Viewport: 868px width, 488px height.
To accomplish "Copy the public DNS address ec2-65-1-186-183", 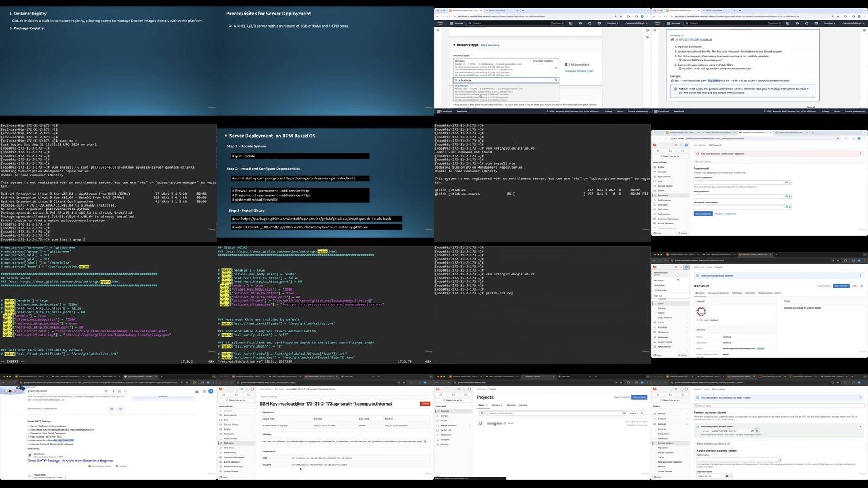I will pos(680,68).
